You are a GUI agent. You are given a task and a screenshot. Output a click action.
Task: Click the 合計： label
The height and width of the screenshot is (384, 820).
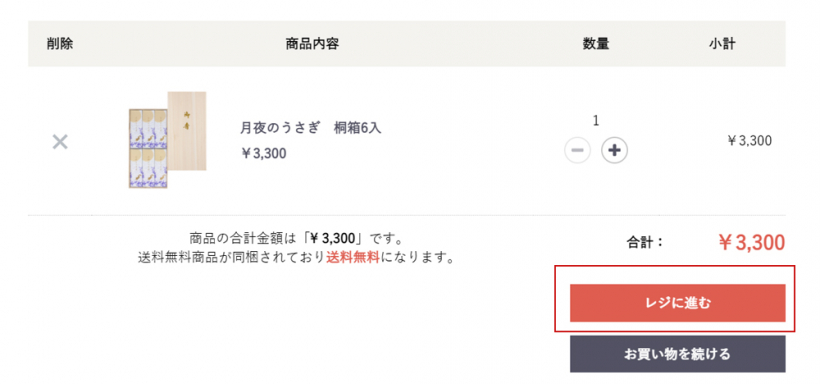pyautogui.click(x=645, y=242)
